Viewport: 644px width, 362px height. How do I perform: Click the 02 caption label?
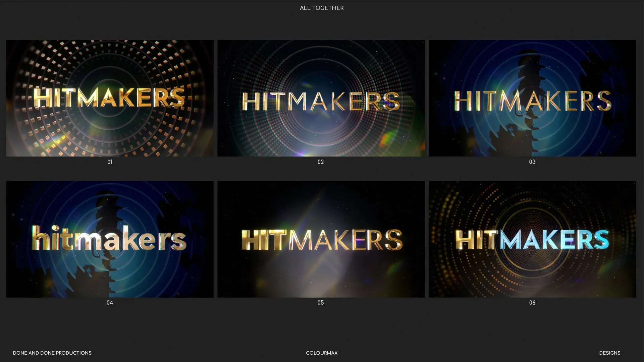[321, 162]
